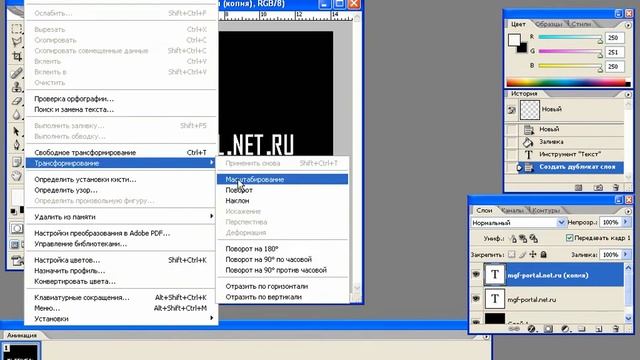
Task: Select the Pen tool
Action: click(x=17, y=145)
